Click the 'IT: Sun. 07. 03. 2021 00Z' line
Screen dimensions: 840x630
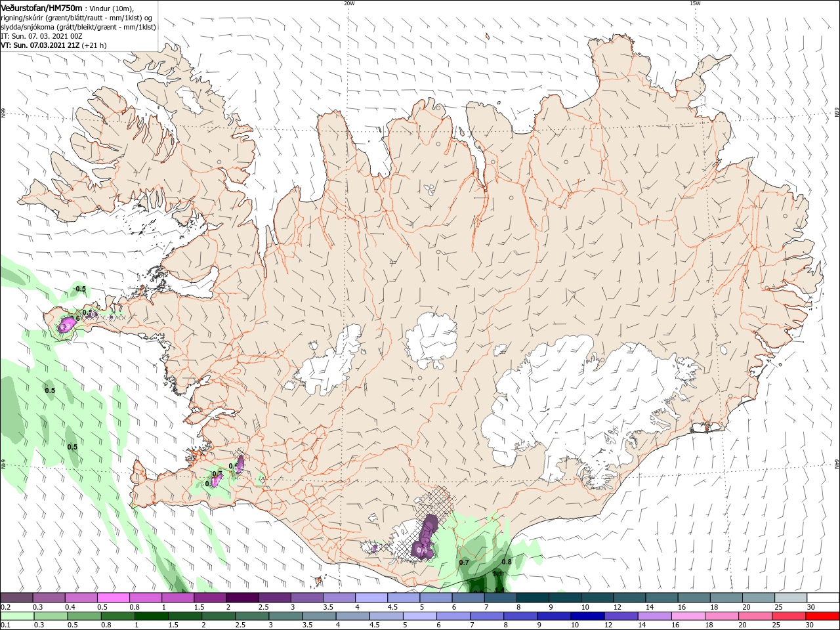[x=40, y=36]
